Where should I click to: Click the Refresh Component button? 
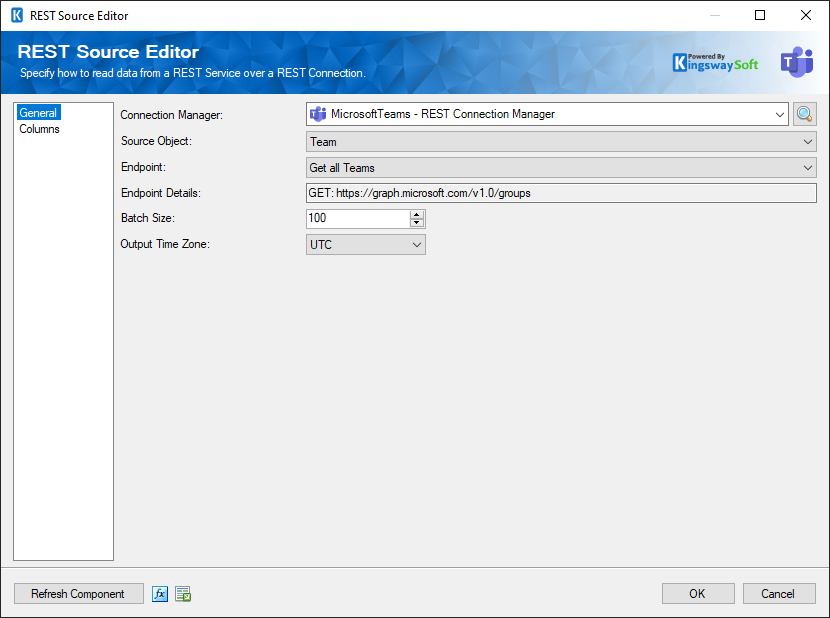(78, 594)
